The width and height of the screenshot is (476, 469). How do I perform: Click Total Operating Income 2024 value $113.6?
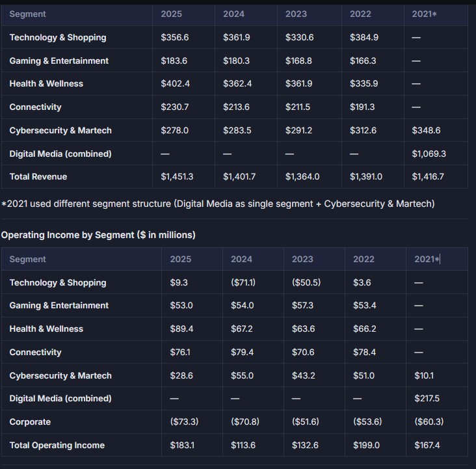click(243, 445)
